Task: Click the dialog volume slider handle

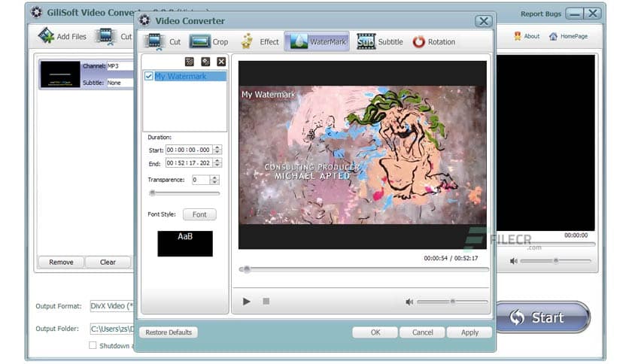Action: point(452,302)
